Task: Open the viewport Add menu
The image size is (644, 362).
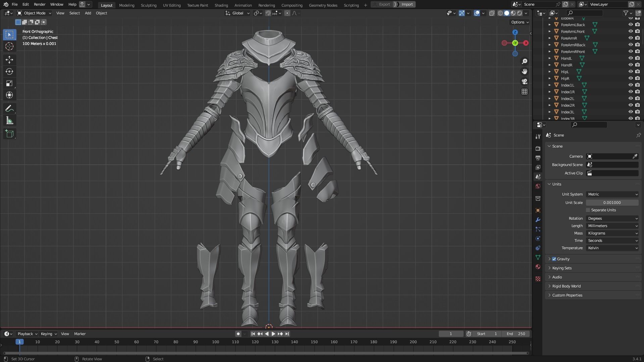Action: pyautogui.click(x=88, y=13)
